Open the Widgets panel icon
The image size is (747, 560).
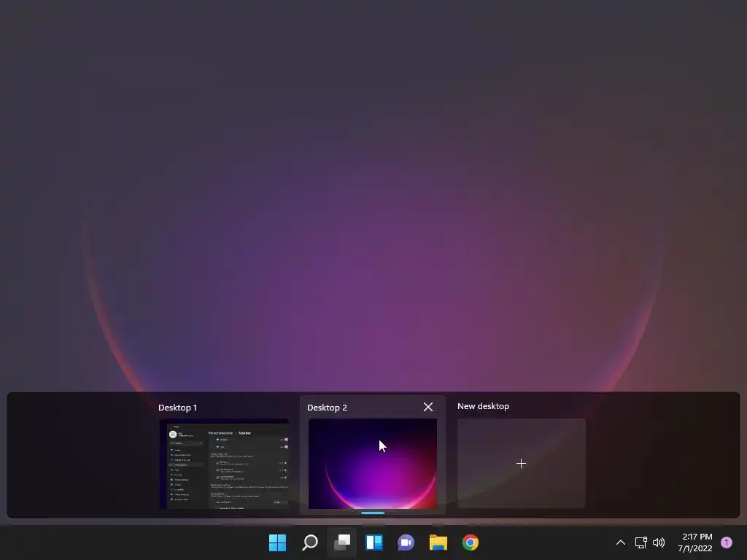[x=374, y=542]
